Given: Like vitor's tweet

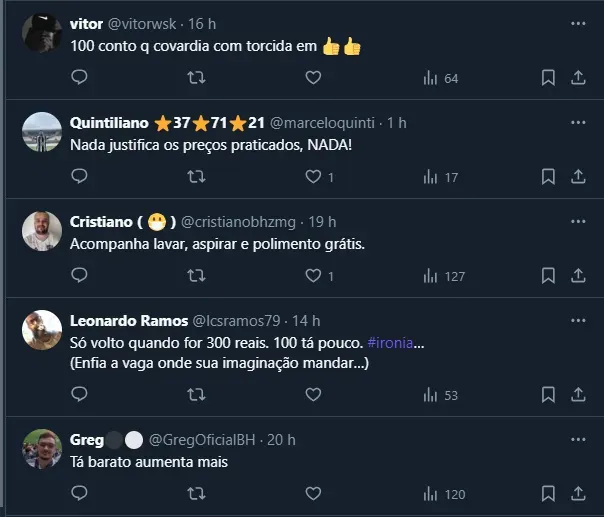Looking at the screenshot, I should click(313, 77).
